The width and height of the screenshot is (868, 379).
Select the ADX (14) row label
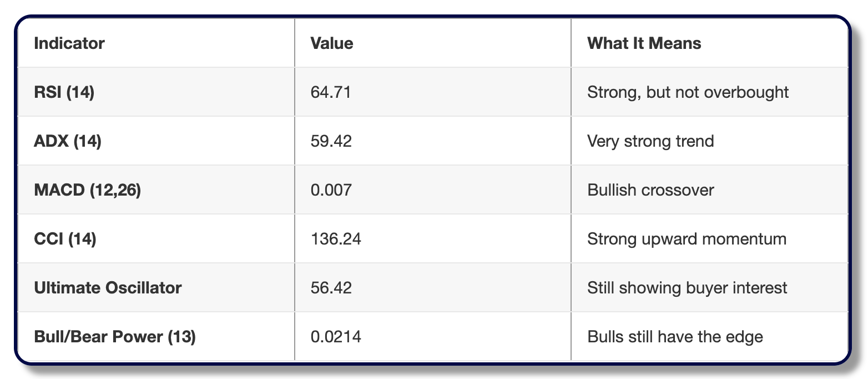(68, 141)
